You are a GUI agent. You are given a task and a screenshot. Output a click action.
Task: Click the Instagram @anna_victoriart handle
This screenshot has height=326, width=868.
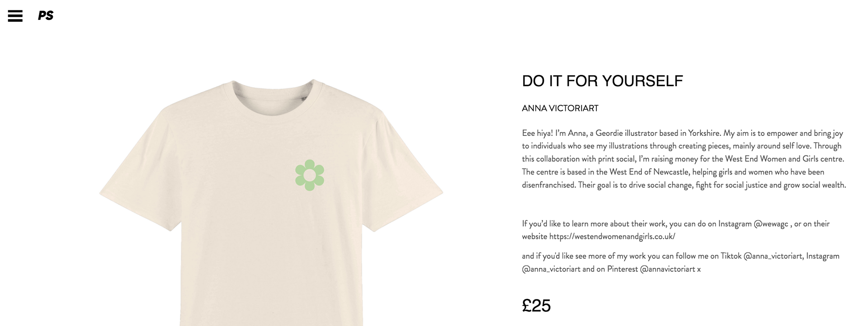(x=551, y=269)
